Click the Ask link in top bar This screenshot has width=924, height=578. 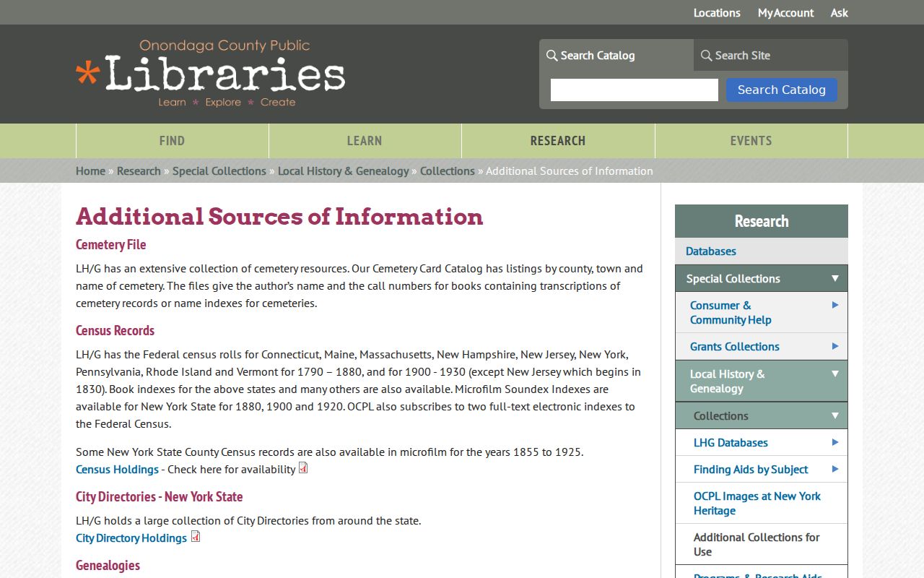pos(840,12)
